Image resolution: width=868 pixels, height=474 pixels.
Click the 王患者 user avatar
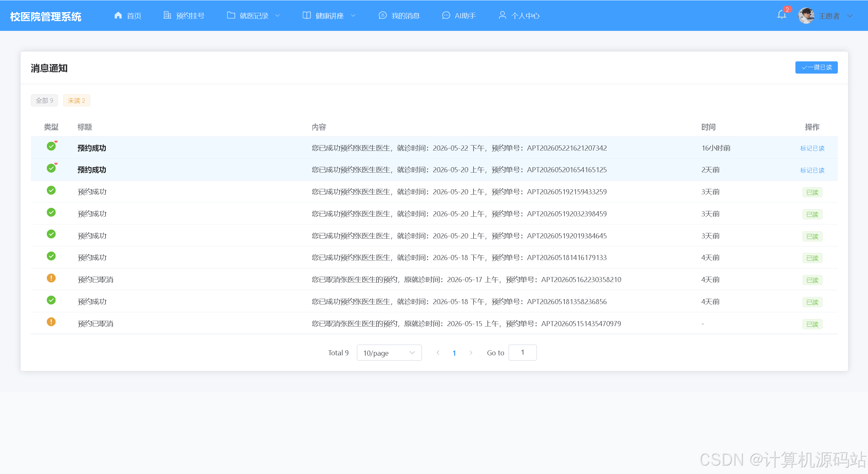(806, 16)
